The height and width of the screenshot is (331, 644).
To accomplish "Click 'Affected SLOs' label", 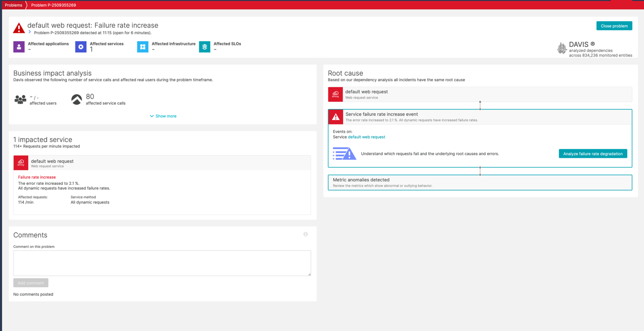I will (x=227, y=44).
